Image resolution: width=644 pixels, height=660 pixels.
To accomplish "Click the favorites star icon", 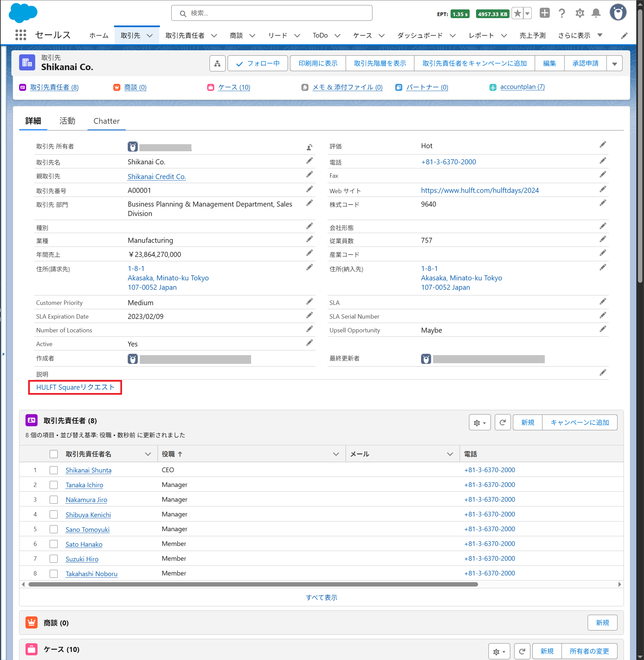I will [517, 13].
